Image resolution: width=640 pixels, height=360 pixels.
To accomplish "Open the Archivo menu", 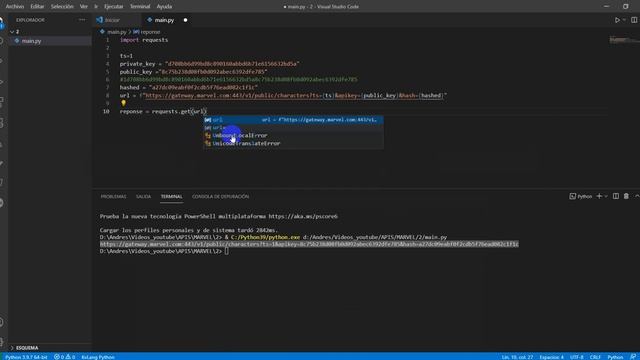I will [x=15, y=7].
